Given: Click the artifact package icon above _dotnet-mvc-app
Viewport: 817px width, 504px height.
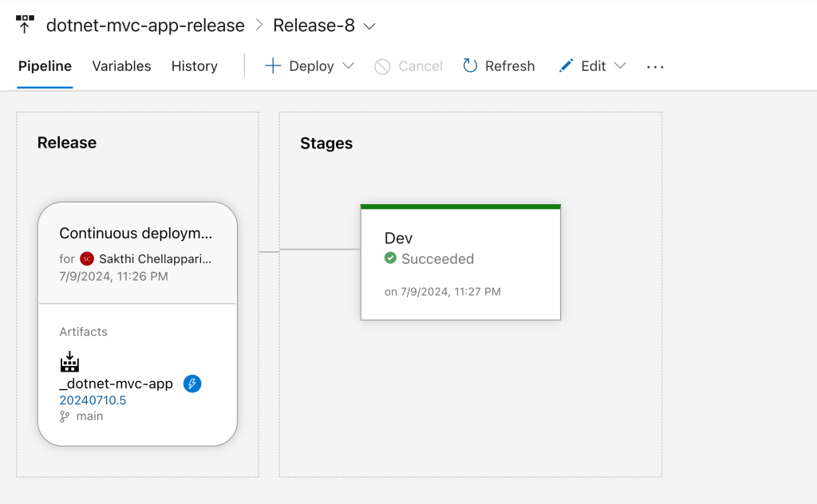Looking at the screenshot, I should (69, 361).
